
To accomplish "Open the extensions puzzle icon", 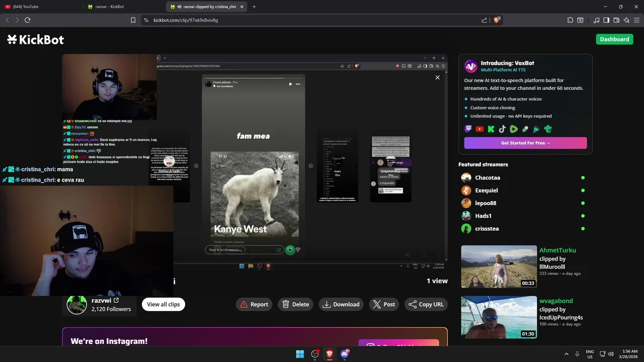I will tap(570, 20).
